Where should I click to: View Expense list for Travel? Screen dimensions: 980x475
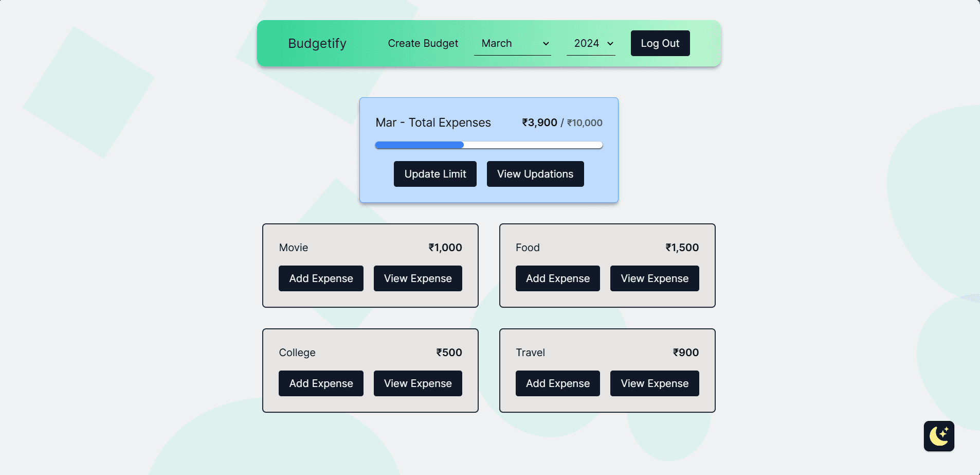(655, 383)
